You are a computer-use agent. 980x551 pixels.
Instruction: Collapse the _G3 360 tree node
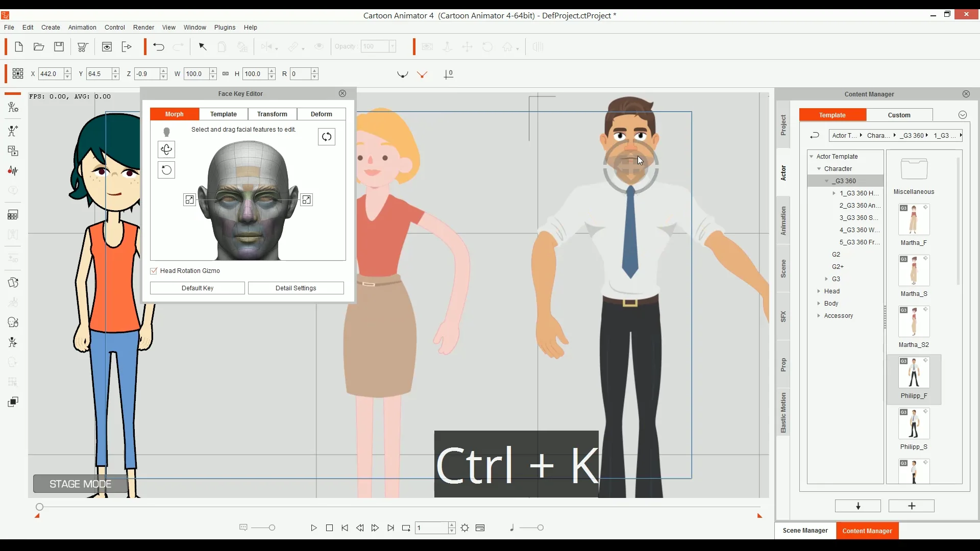click(x=827, y=181)
